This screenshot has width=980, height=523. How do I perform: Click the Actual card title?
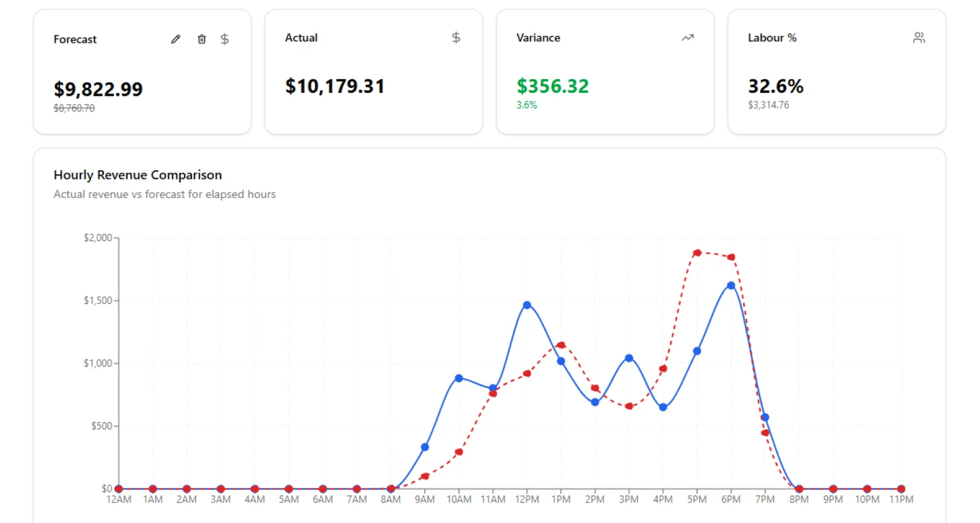[301, 38]
